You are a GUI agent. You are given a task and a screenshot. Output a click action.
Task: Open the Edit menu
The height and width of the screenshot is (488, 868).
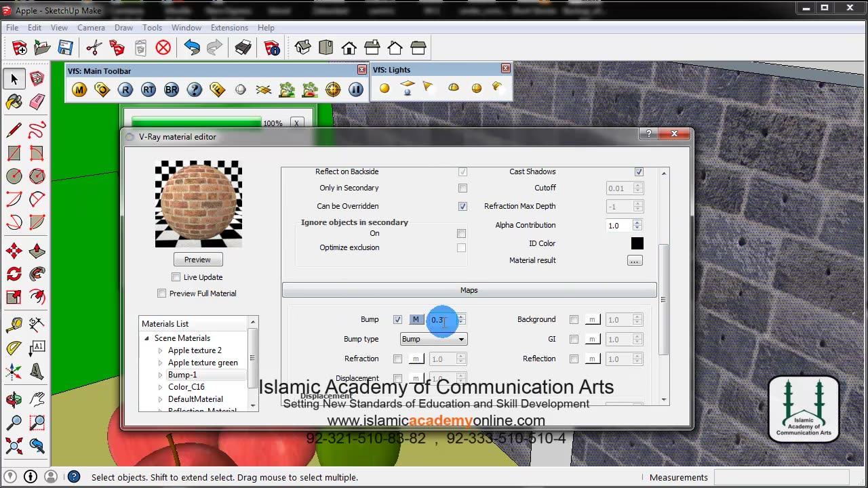35,28
